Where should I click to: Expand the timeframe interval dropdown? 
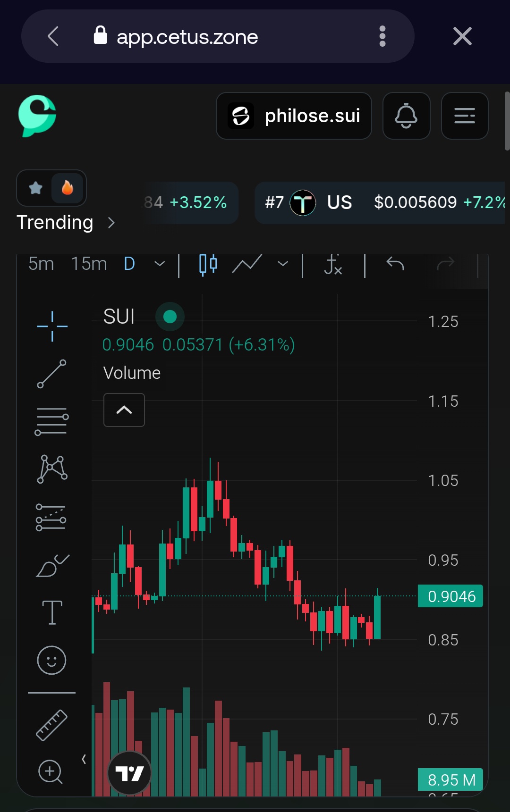point(160,264)
